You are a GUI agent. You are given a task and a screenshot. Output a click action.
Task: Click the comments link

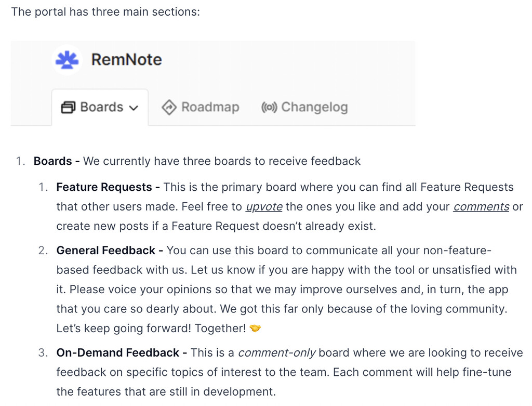point(481,206)
